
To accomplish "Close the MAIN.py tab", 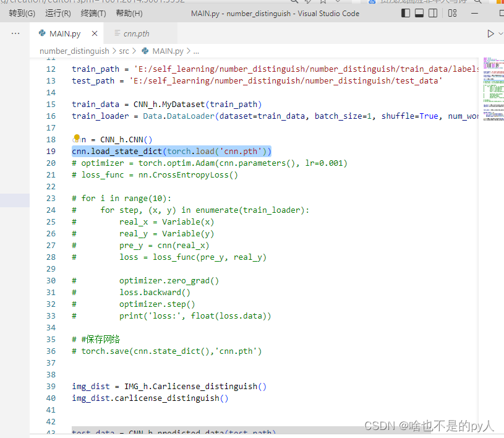I will click(95, 33).
